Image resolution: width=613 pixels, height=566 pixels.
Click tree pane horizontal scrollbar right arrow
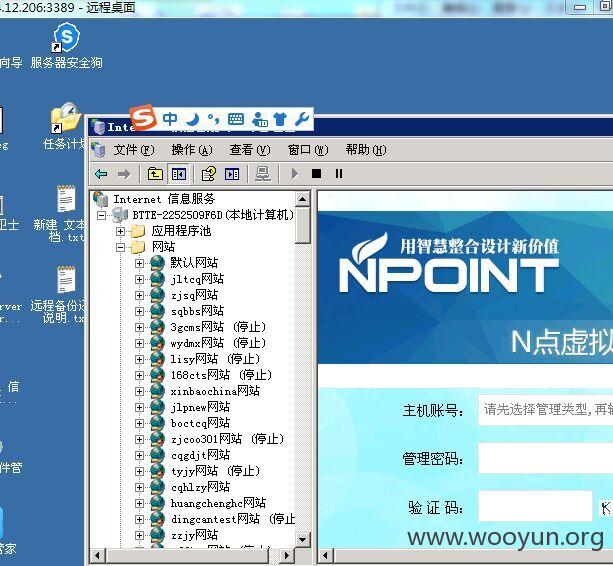pyautogui.click(x=287, y=555)
